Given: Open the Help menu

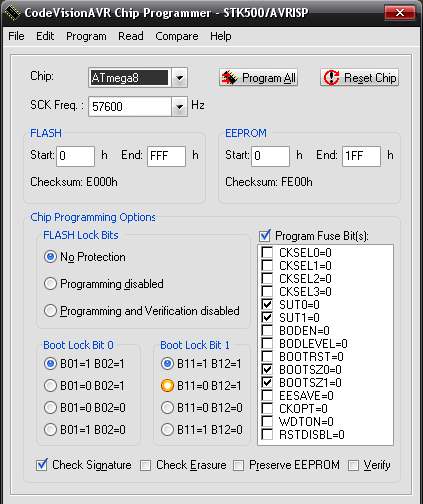Looking at the screenshot, I should pyautogui.click(x=221, y=36).
